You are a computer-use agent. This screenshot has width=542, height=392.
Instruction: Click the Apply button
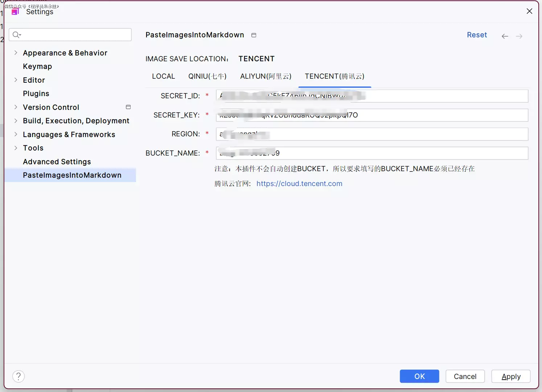(511, 376)
